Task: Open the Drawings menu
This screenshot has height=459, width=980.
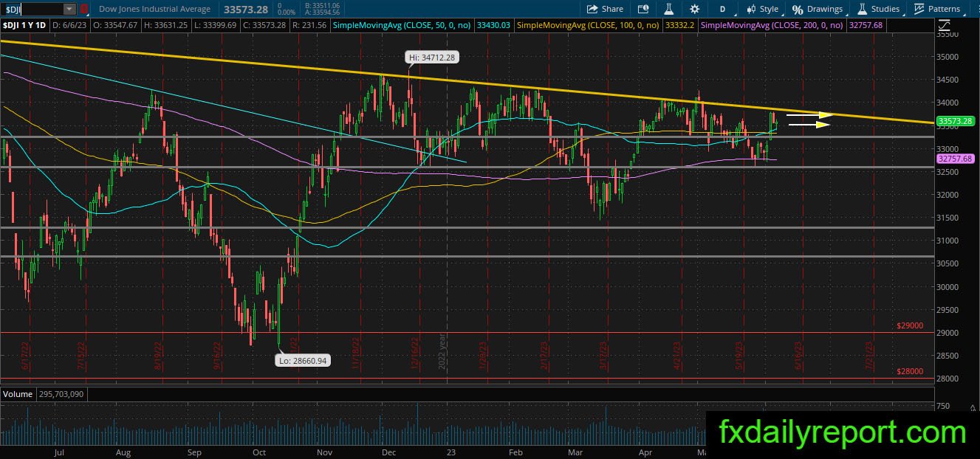Action: pos(818,9)
